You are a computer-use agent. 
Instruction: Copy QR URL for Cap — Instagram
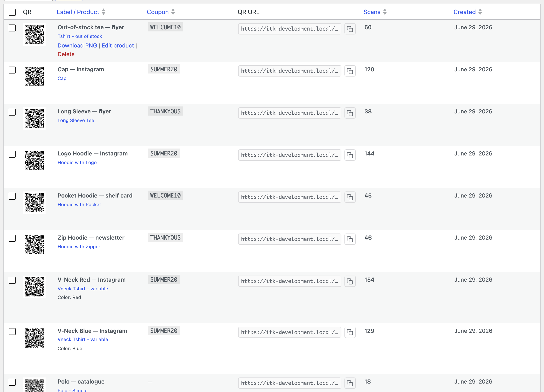[350, 71]
